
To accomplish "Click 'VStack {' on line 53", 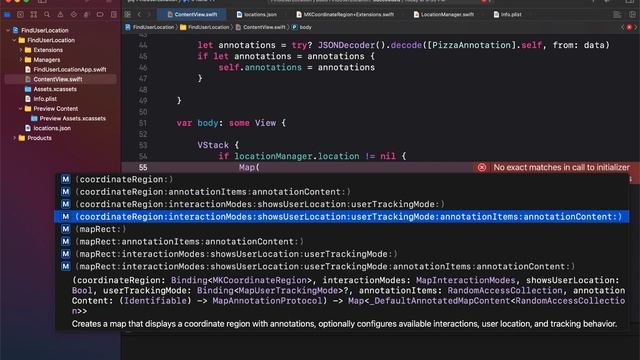I will pyautogui.click(x=218, y=145).
